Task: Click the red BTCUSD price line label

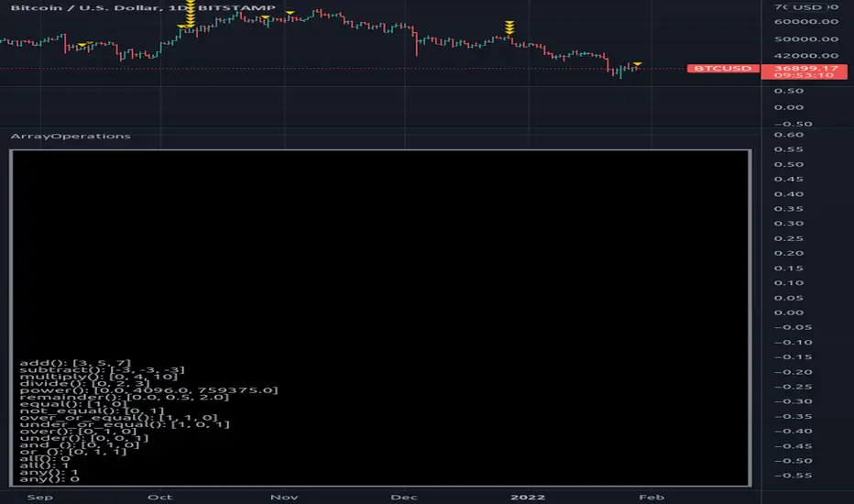Action: click(x=723, y=68)
